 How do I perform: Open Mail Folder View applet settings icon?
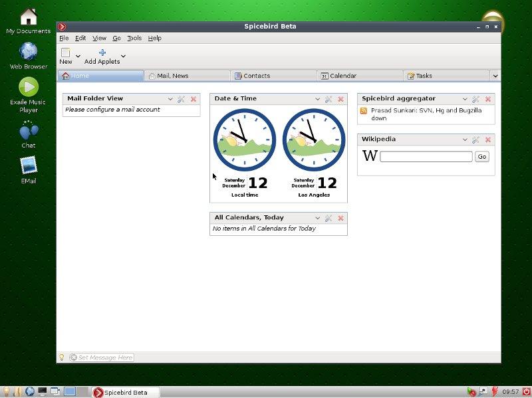tap(181, 99)
